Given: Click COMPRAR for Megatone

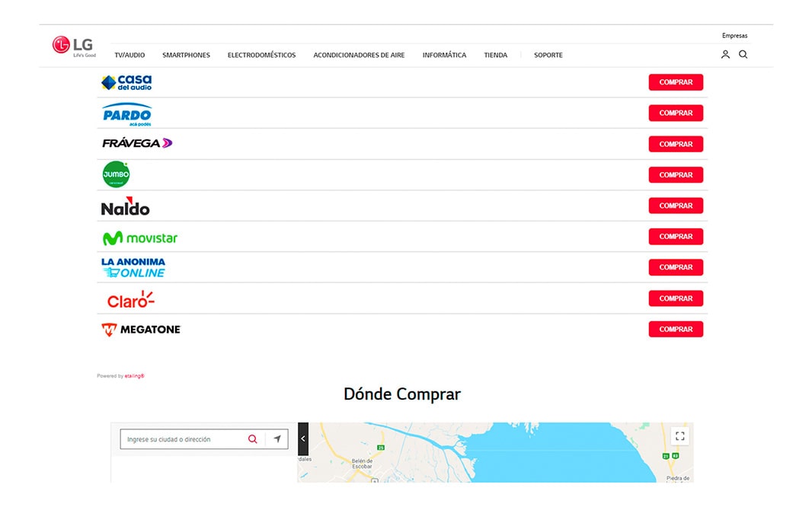Looking at the screenshot, I should click(x=676, y=329).
